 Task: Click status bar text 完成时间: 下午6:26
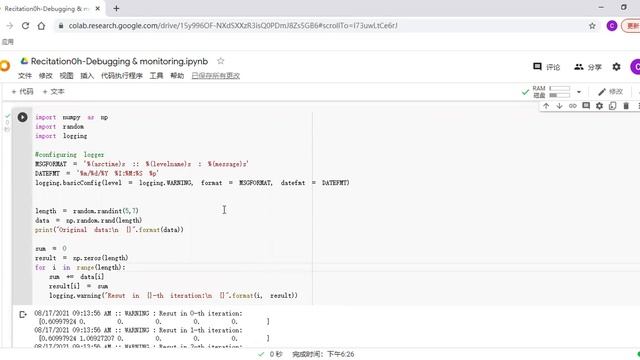click(323, 354)
